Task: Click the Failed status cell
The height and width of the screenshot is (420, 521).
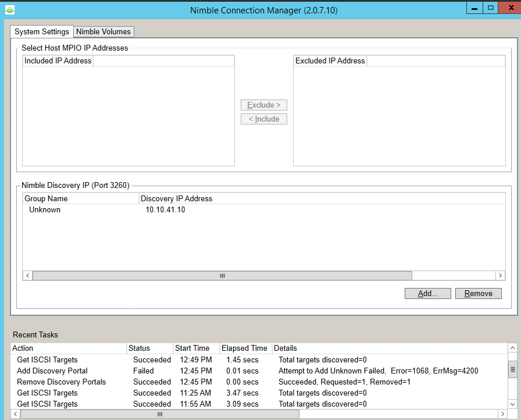Action: pos(144,371)
